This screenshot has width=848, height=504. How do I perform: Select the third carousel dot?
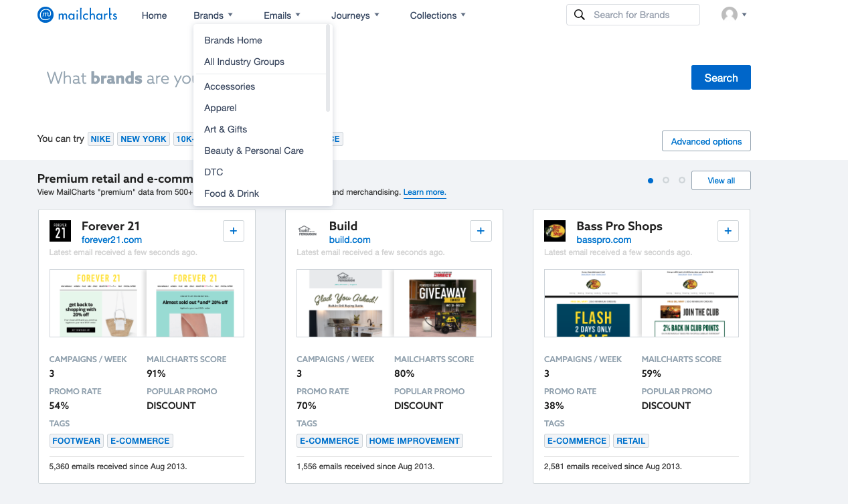coord(682,181)
